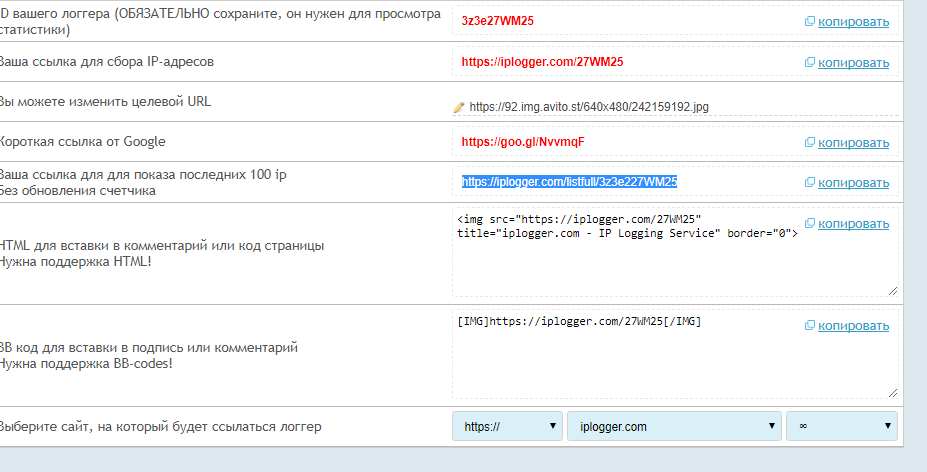Click the copy icon beside goo.gl short link

click(x=809, y=142)
